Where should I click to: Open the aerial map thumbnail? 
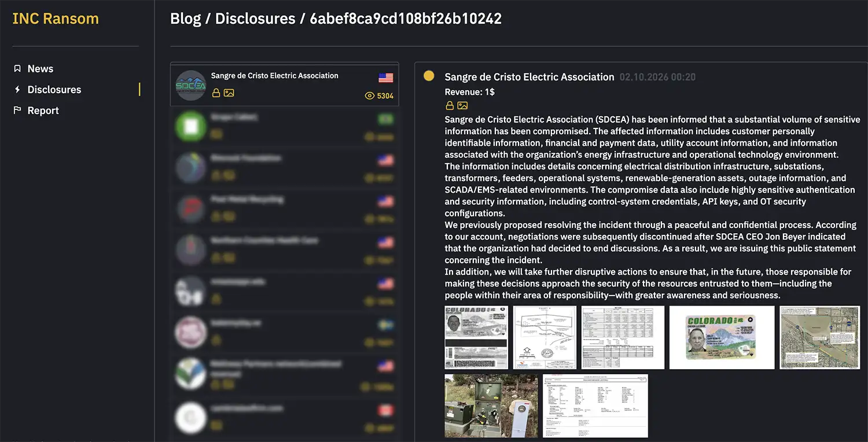[x=819, y=337]
